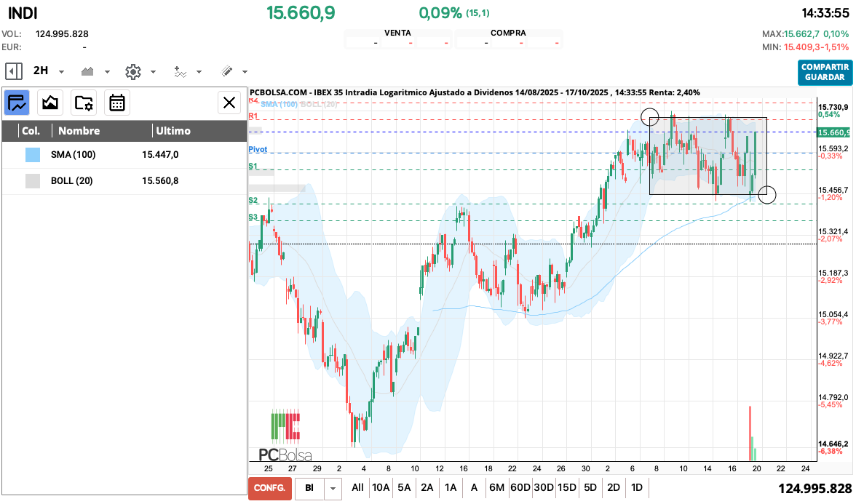Close the indicators side panel

point(229,103)
